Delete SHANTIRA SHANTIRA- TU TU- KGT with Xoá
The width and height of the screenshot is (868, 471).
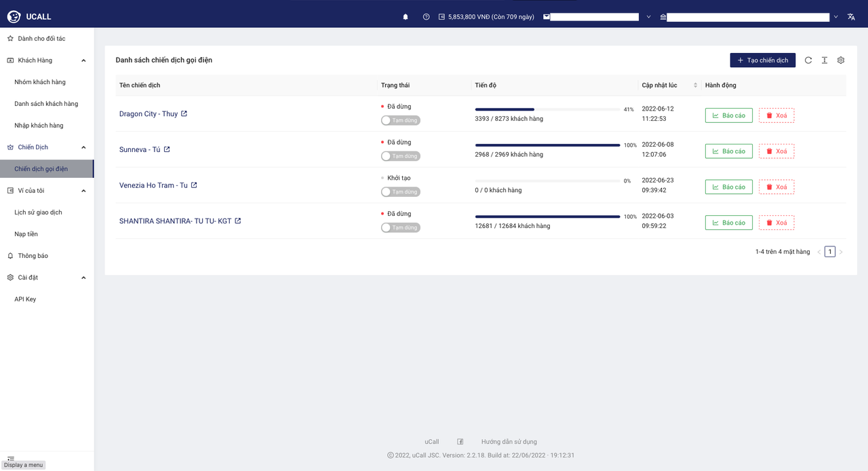click(776, 223)
